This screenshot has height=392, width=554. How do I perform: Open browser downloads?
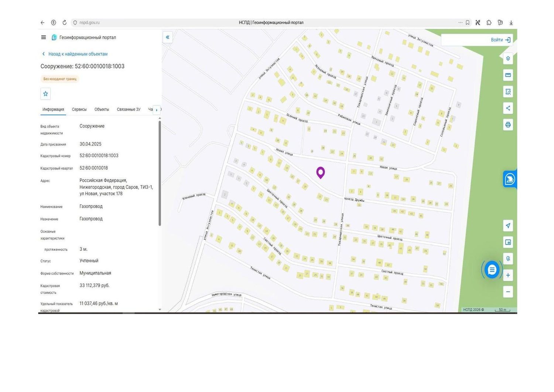[511, 23]
